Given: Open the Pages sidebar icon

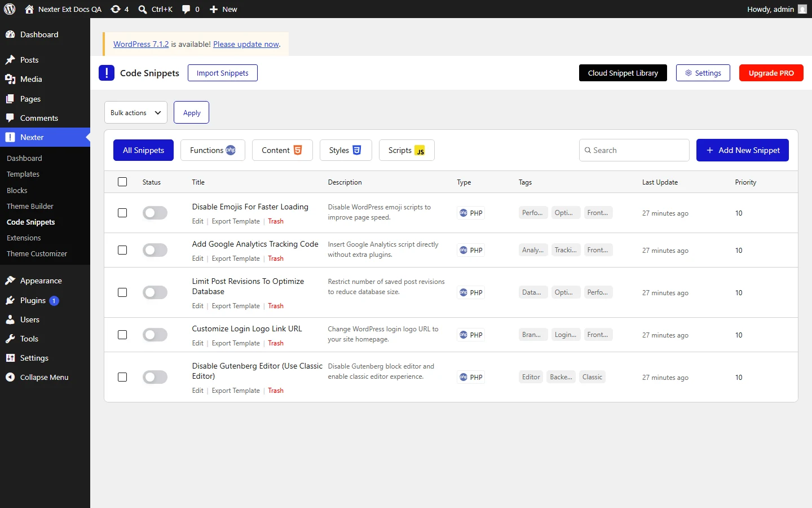Looking at the screenshot, I should pyautogui.click(x=10, y=99).
